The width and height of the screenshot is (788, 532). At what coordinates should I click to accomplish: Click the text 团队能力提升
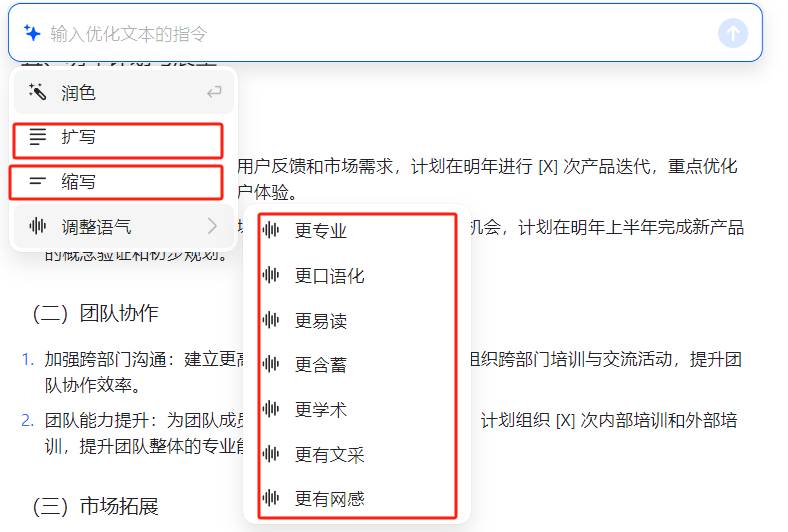96,420
